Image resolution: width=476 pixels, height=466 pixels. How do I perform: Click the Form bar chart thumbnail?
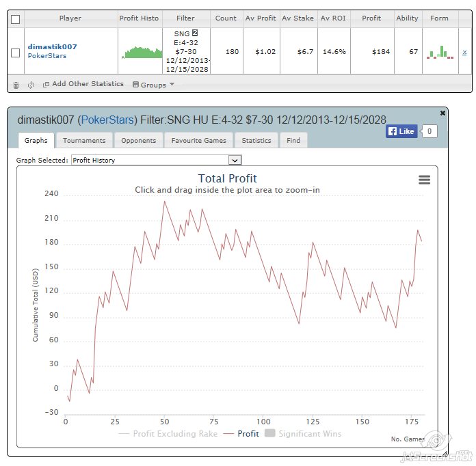440,52
